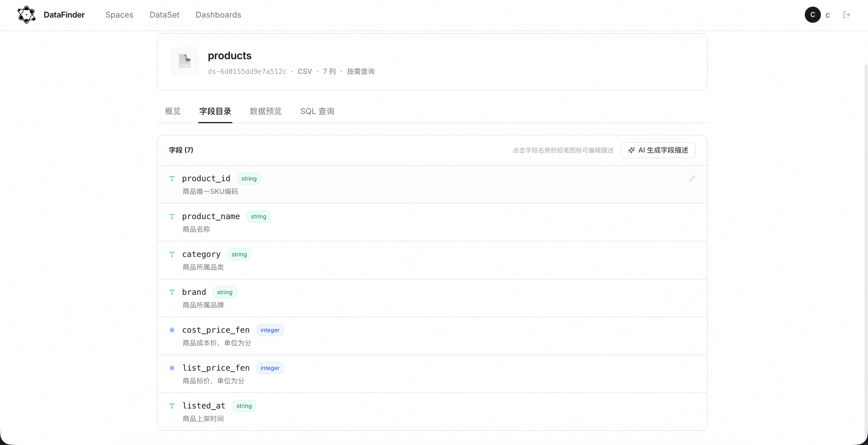Click the string badge next to listed_at
This screenshot has height=445, width=868.
[x=244, y=406]
